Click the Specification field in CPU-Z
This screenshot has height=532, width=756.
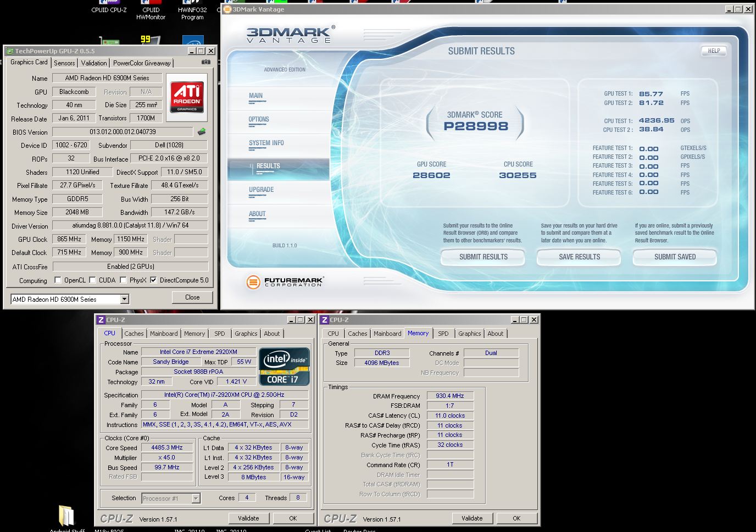pos(224,395)
